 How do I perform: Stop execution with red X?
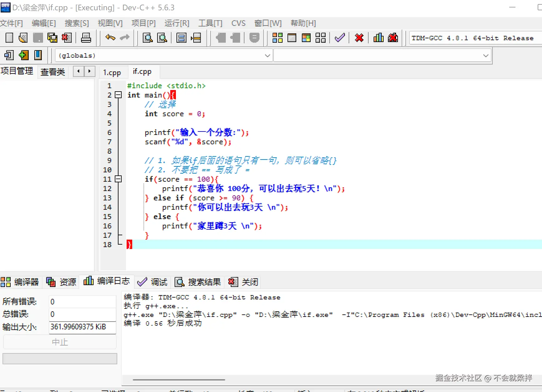click(359, 38)
